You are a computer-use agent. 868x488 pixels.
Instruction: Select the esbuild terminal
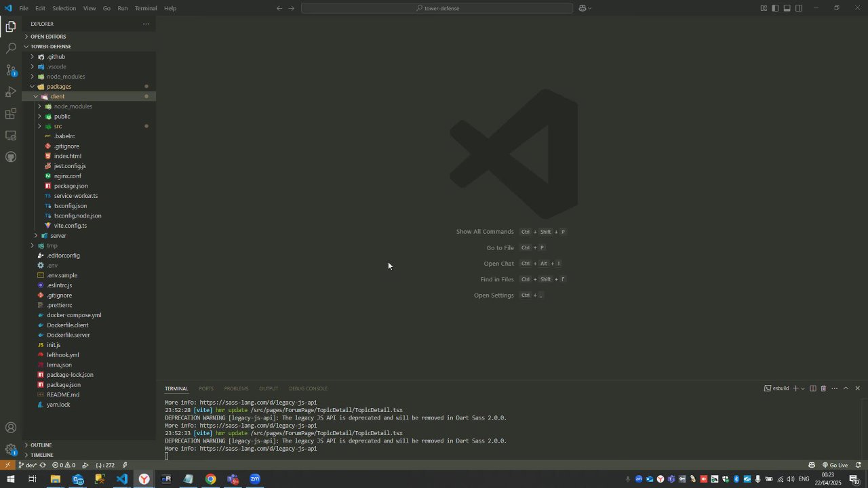[x=776, y=388]
